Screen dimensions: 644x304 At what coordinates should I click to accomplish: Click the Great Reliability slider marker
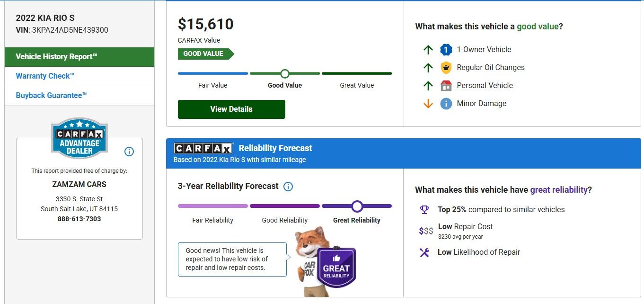tap(357, 206)
